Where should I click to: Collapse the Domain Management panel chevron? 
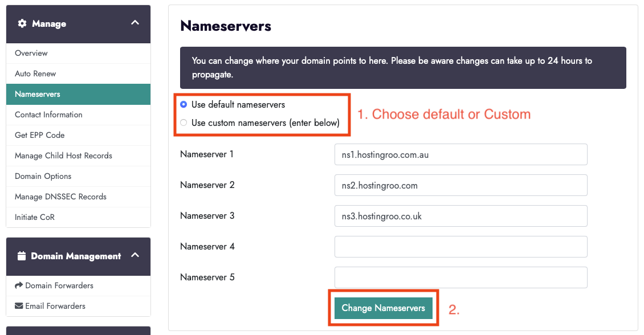[135, 255]
